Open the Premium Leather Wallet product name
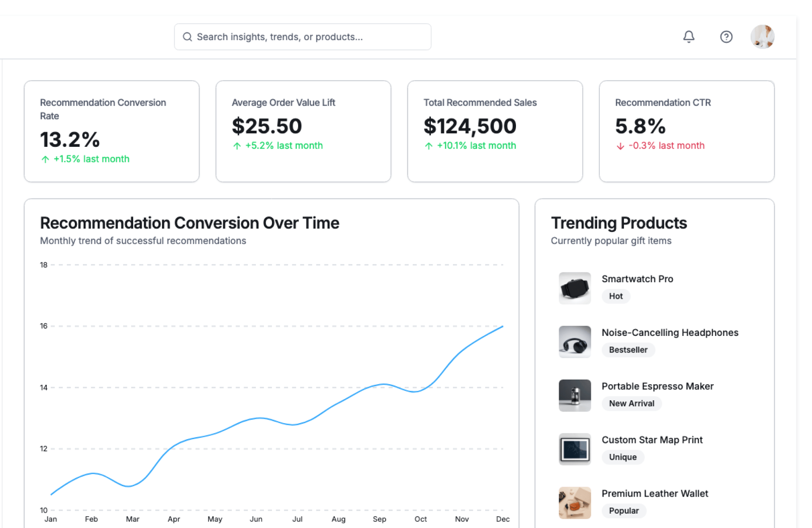This screenshot has height=528, width=812. pos(654,493)
